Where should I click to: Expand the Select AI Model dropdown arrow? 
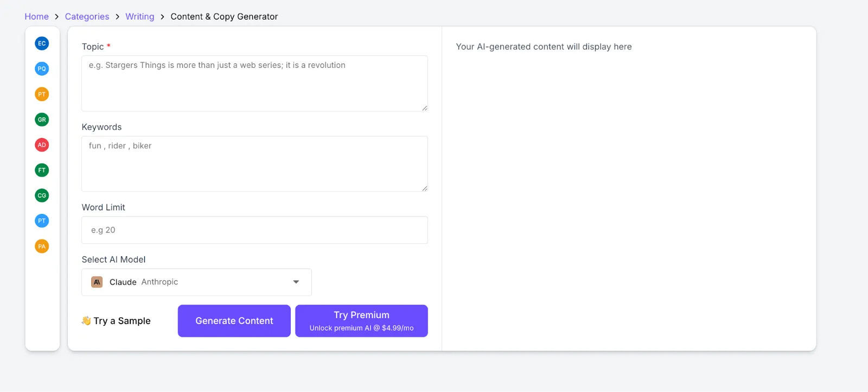click(296, 282)
